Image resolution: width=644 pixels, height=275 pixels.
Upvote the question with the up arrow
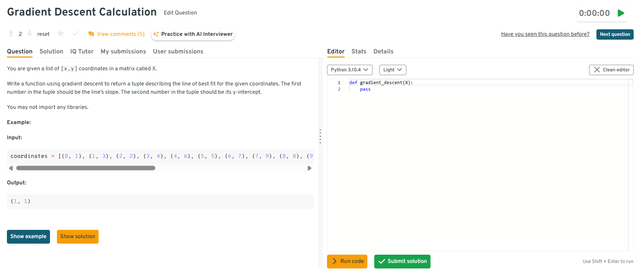click(11, 33)
